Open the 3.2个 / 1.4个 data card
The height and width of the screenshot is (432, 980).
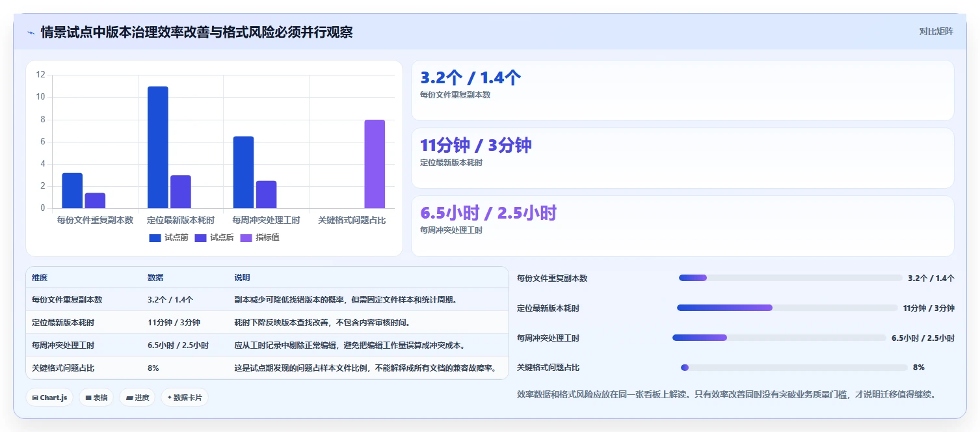(683, 90)
